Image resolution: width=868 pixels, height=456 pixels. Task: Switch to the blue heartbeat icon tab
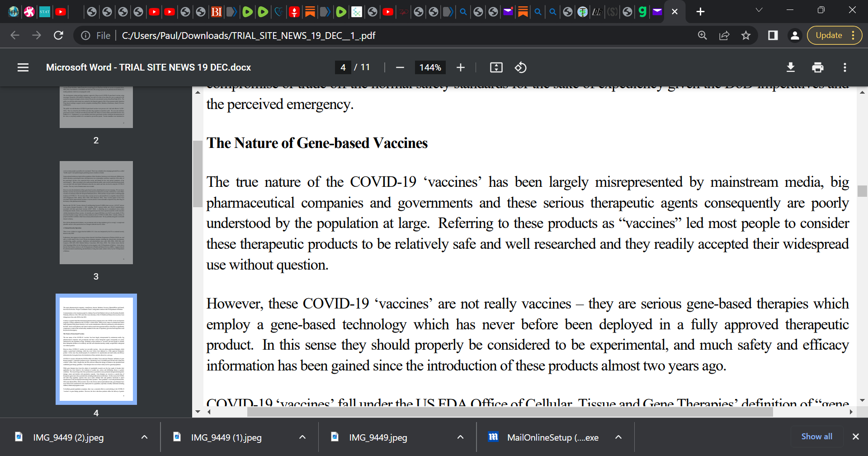click(278, 12)
